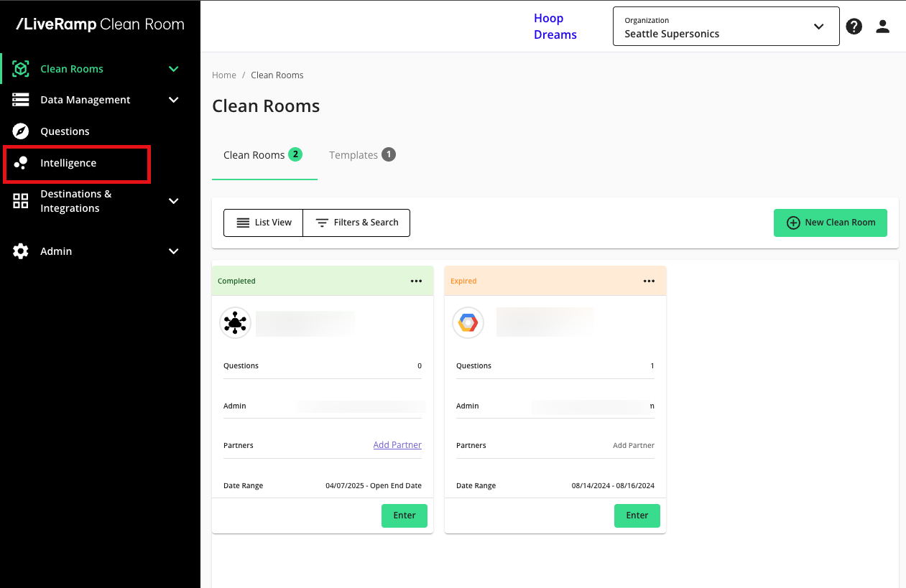The width and height of the screenshot is (906, 588).
Task: Toggle the List View button
Action: (264, 223)
